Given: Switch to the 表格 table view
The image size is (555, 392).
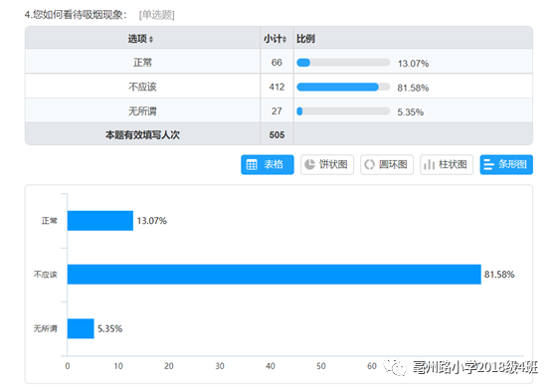Looking at the screenshot, I should click(x=268, y=165).
